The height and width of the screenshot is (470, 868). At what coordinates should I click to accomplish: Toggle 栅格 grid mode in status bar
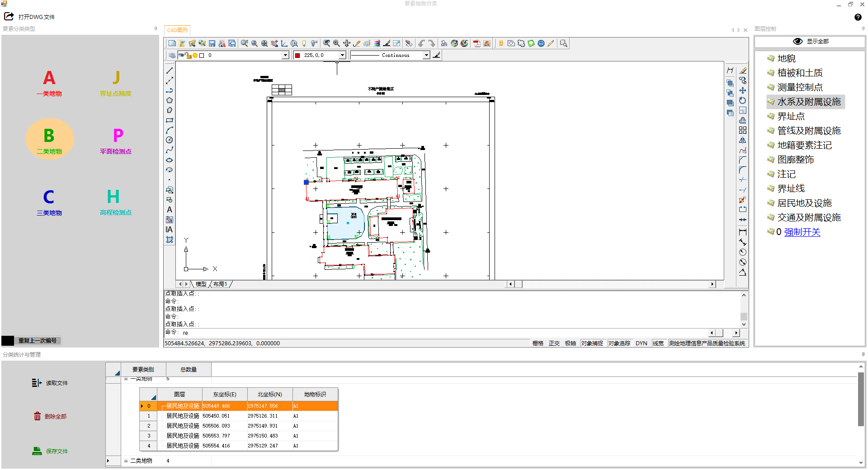(x=538, y=343)
